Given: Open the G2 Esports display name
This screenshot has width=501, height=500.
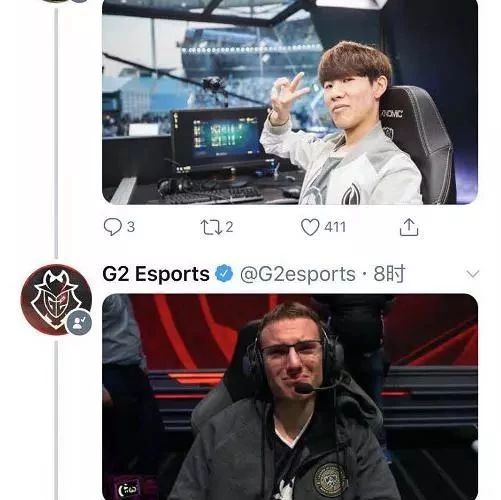Looking at the screenshot, I should click(156, 274).
